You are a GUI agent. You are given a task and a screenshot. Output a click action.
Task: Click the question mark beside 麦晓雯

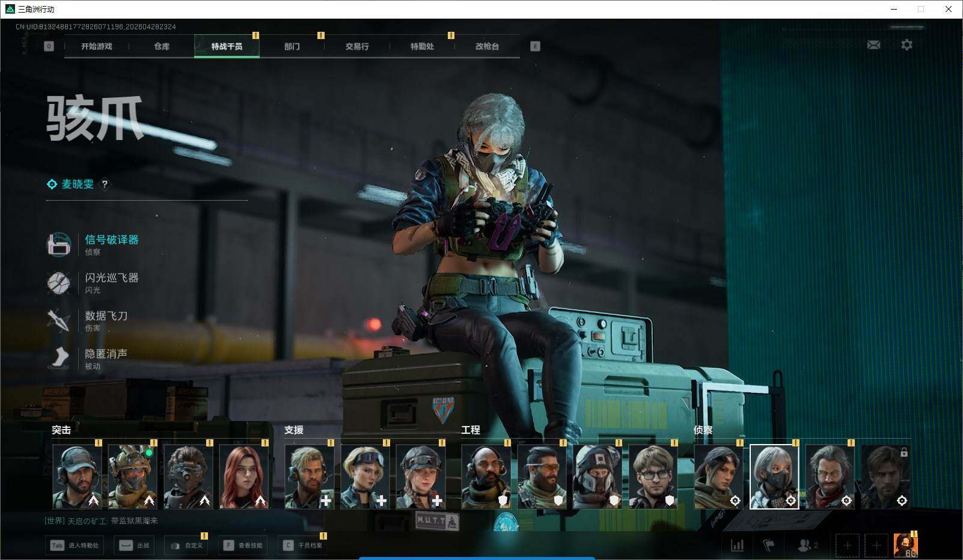[x=105, y=184]
